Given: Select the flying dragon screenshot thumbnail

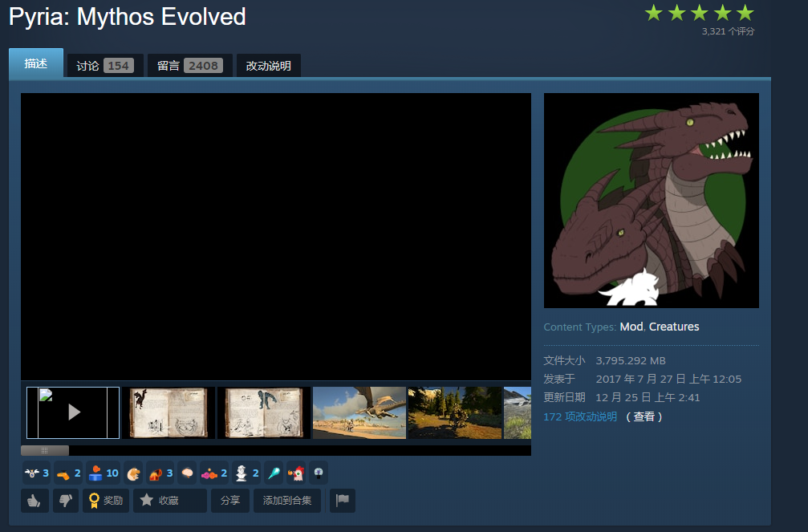Looking at the screenshot, I should 359,412.
